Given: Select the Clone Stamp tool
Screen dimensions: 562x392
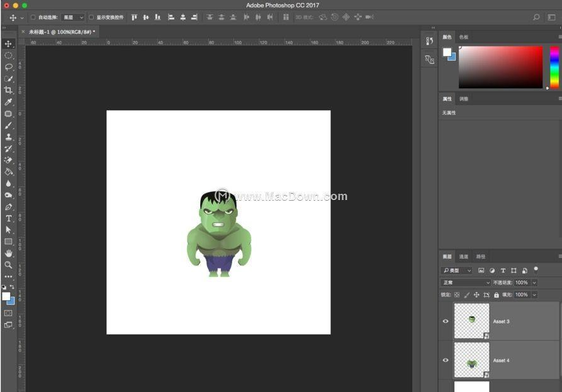Looking at the screenshot, I should point(8,137).
